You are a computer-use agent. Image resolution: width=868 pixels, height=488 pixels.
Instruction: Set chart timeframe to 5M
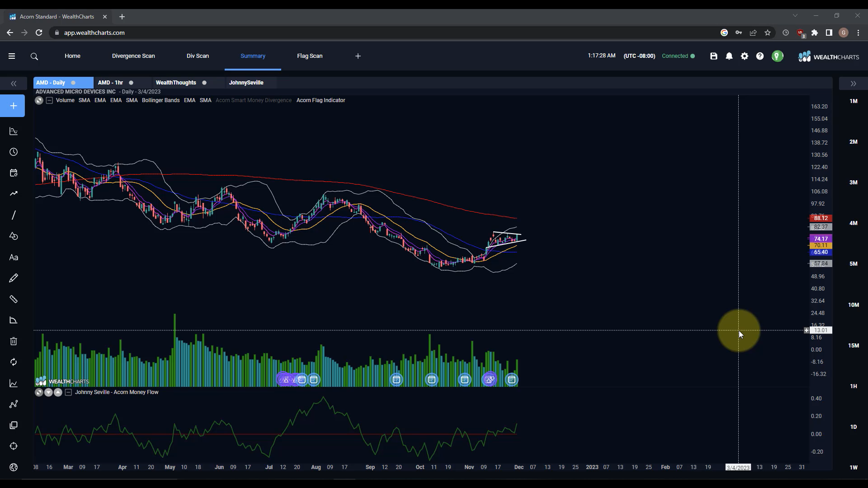[853, 264]
